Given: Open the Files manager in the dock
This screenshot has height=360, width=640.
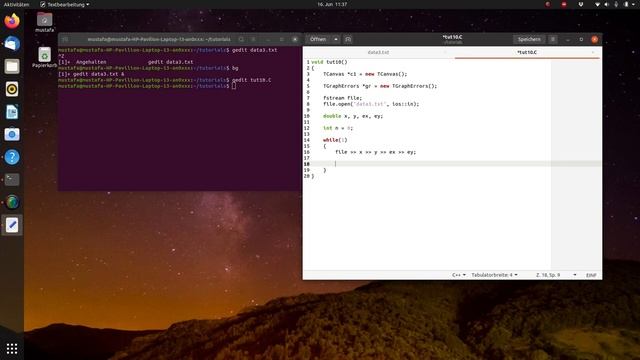Looking at the screenshot, I should [12, 66].
